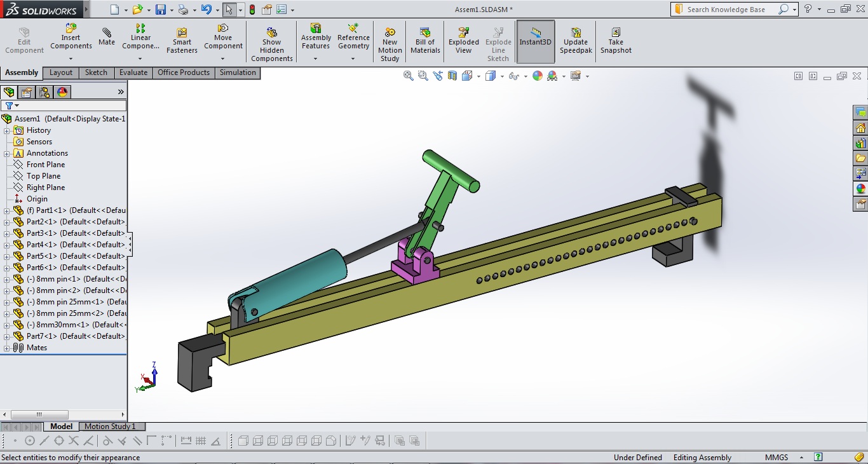Click the Apply Scene icon in view toolbar

[x=552, y=76]
